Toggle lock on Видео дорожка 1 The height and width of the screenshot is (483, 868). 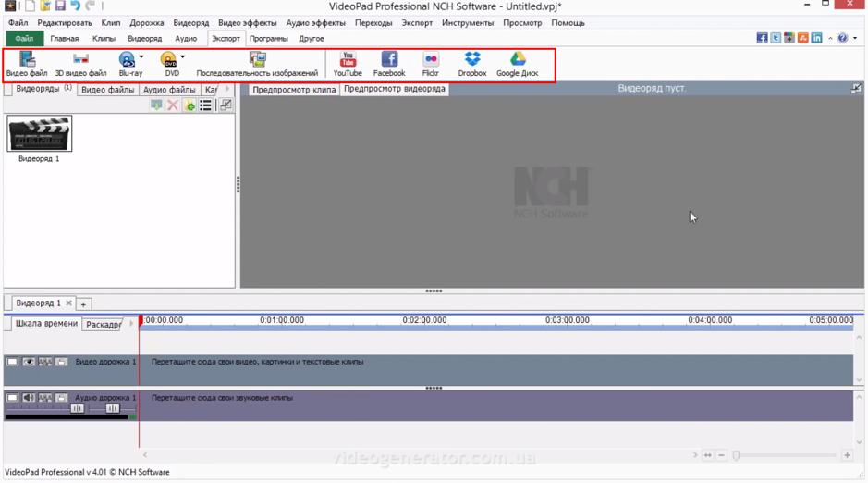pyautogui.click(x=61, y=362)
